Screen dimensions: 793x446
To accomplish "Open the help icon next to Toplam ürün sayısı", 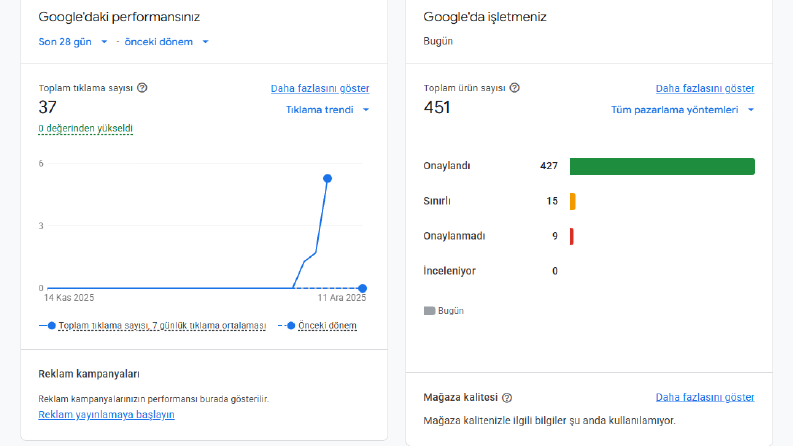I will 514,88.
